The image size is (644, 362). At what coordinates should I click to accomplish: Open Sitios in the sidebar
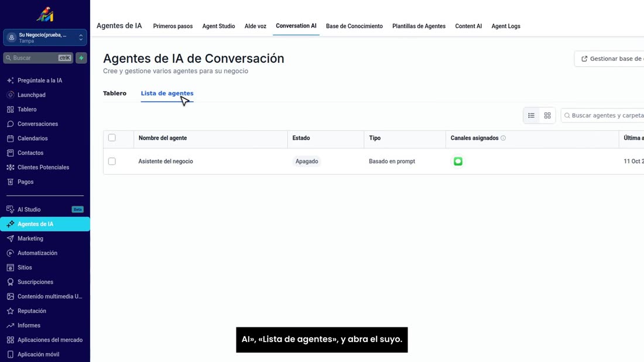coord(25,268)
